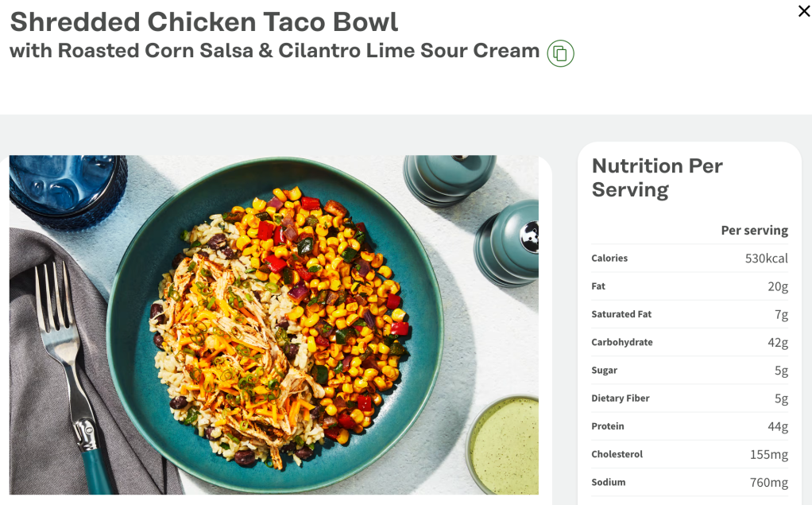Select the 44g protein value

point(777,426)
